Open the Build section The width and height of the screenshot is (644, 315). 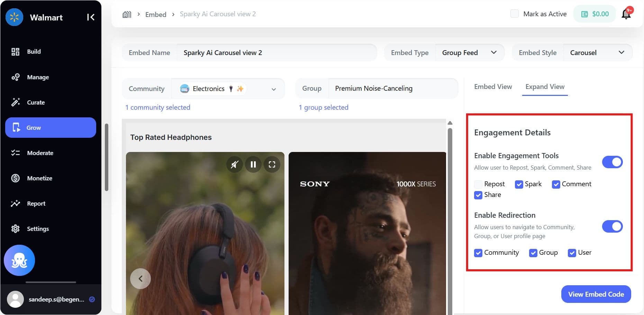51,52
